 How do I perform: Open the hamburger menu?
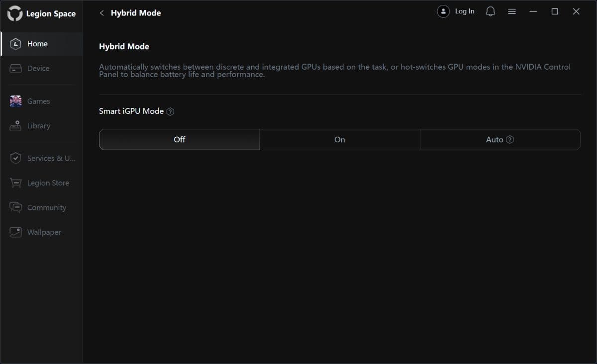[511, 11]
